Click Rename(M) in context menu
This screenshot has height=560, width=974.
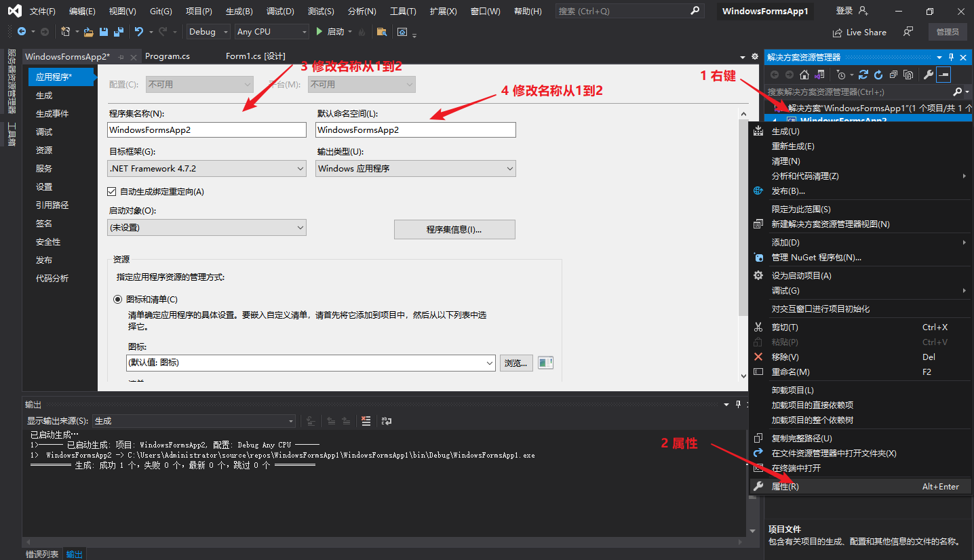(x=860, y=372)
